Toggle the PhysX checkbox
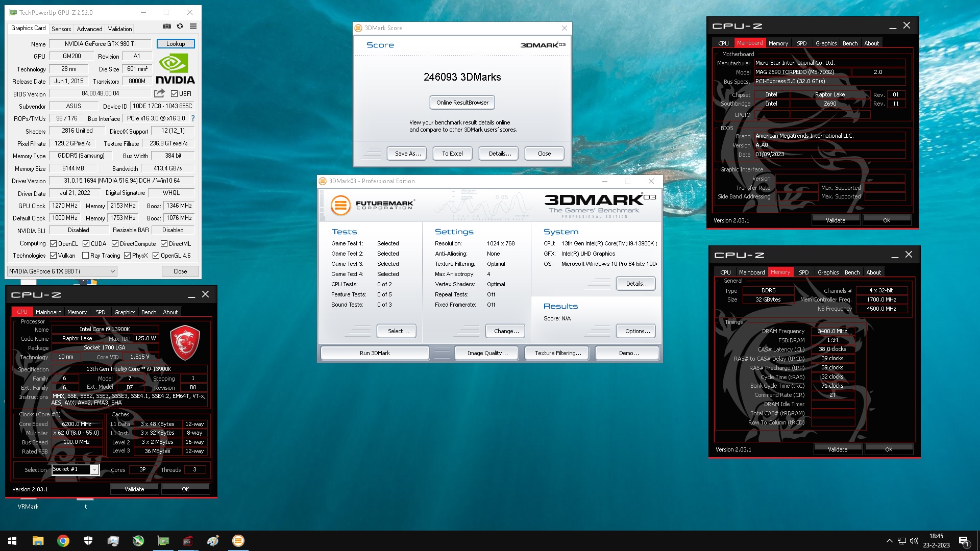This screenshot has height=551, width=980. pos(127,256)
